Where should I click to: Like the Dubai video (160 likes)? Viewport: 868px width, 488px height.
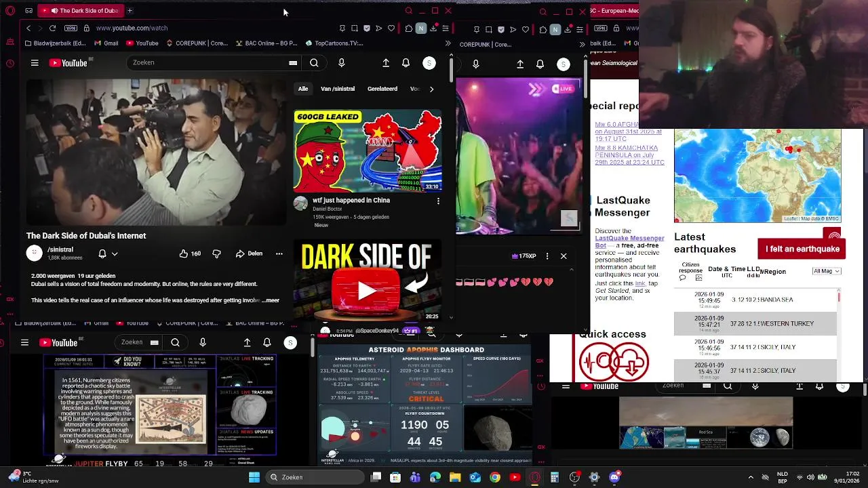(x=190, y=253)
